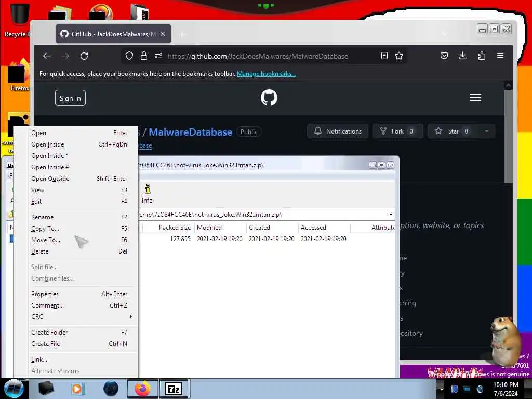Click Sign in on GitHub
Screen dimensions: 532x399
(70, 98)
